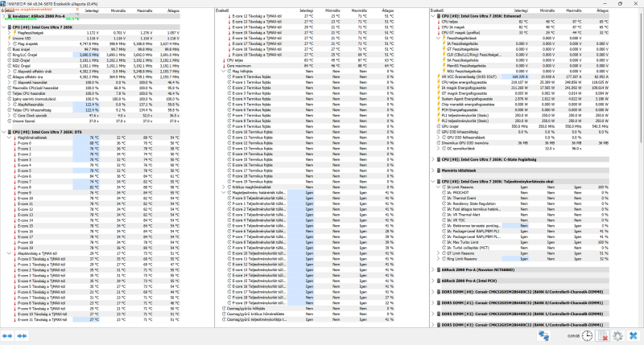This screenshot has width=644, height=345.
Task: Click the clock reset timer icon
Action: click(x=588, y=336)
